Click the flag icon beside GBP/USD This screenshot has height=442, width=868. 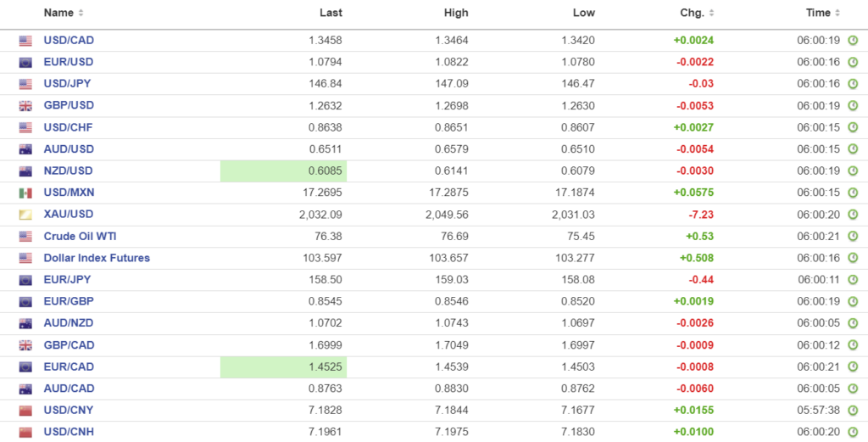[25, 106]
